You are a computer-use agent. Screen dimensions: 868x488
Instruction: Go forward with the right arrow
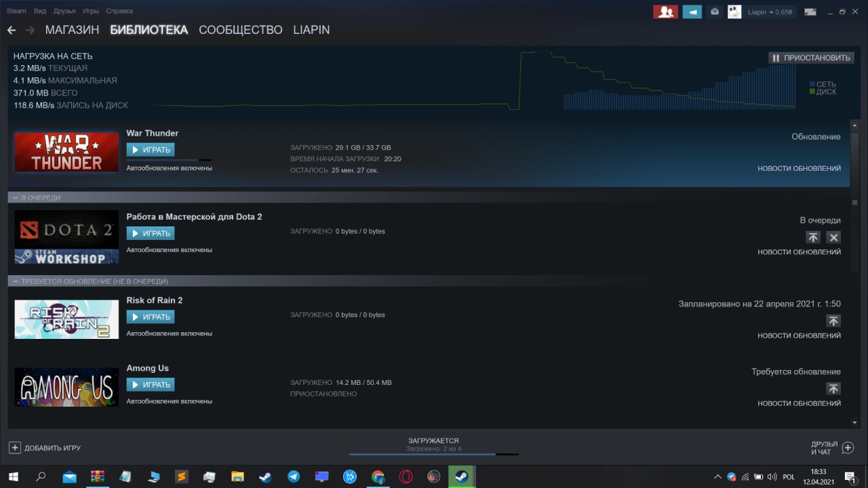[30, 30]
